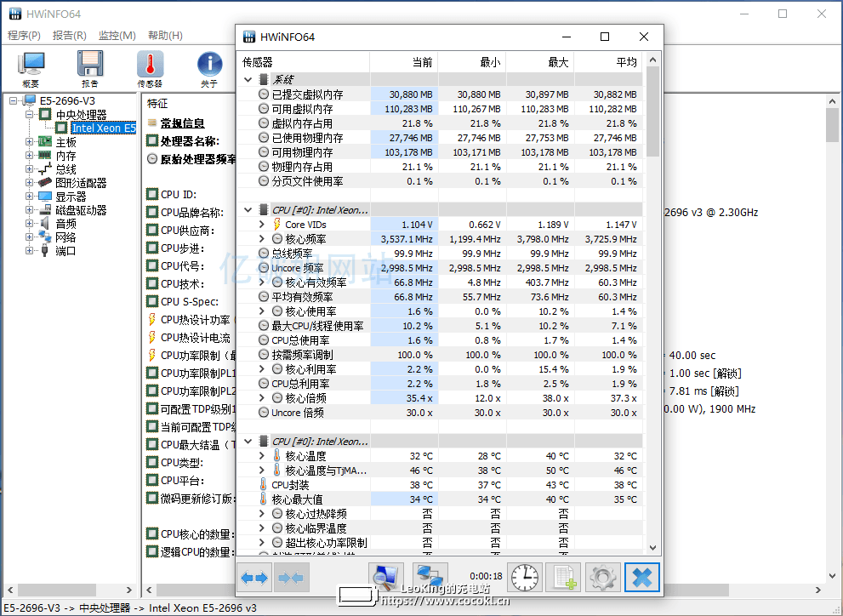Click the 主板 motherboard icon in tree
The width and height of the screenshot is (843, 616).
(44, 142)
